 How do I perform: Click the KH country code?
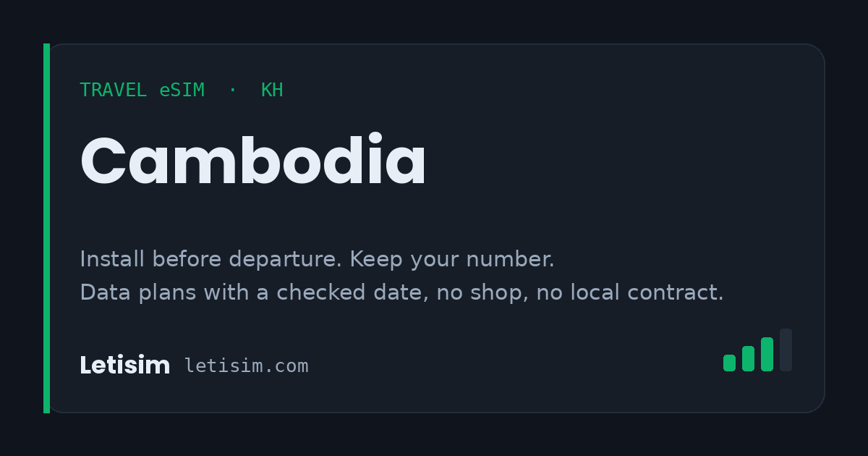tap(272, 90)
